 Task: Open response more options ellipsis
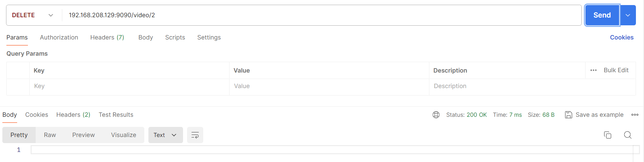tap(635, 115)
